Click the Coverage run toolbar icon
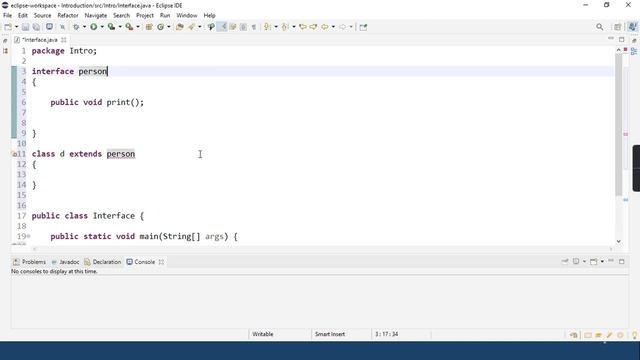Viewport: 640px width, 360px height. [x=111, y=27]
